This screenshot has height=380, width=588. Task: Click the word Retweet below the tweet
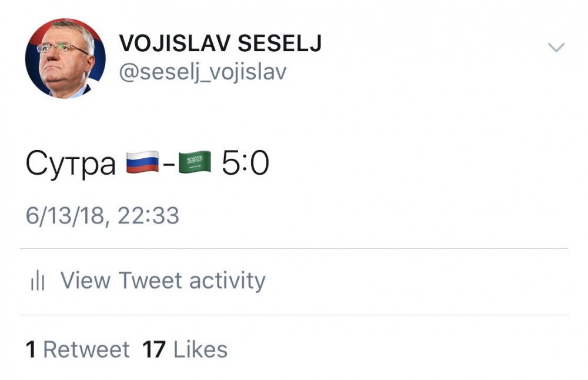point(86,349)
